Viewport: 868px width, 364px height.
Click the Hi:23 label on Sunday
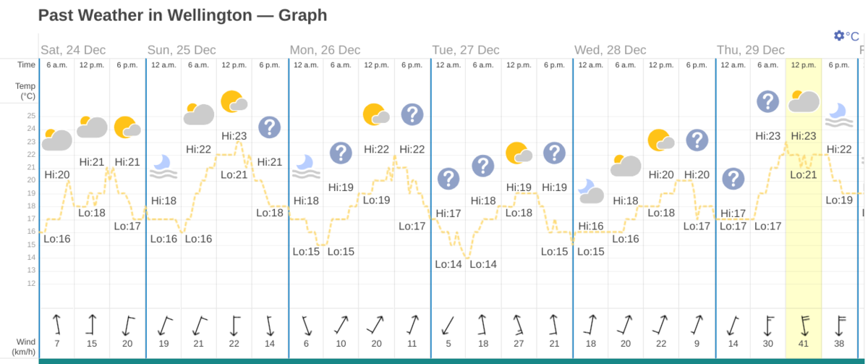pyautogui.click(x=234, y=135)
